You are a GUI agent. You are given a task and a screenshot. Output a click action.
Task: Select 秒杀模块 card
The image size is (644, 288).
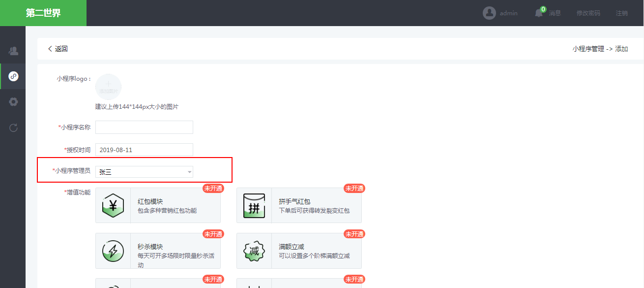[158, 251]
